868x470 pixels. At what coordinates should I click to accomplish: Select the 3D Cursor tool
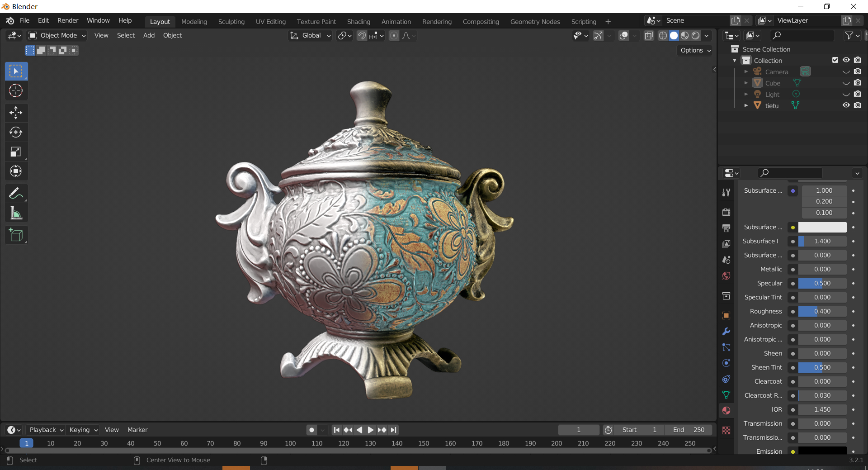tap(16, 91)
